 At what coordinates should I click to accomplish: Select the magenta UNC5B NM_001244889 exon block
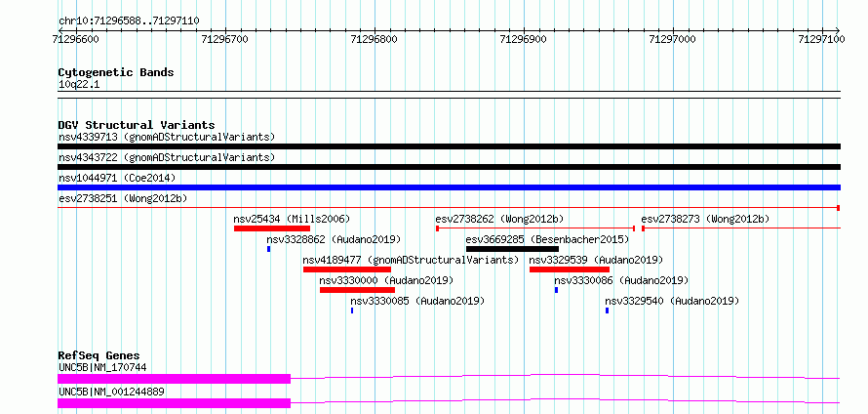tap(175, 403)
